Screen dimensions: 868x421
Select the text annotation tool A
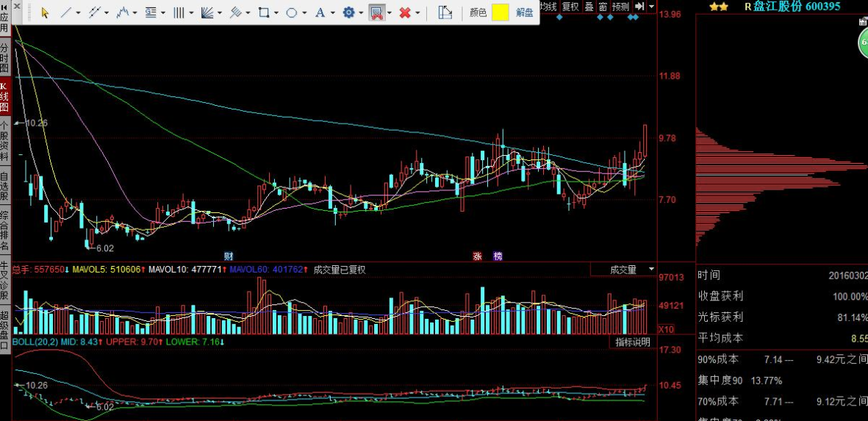coord(320,12)
